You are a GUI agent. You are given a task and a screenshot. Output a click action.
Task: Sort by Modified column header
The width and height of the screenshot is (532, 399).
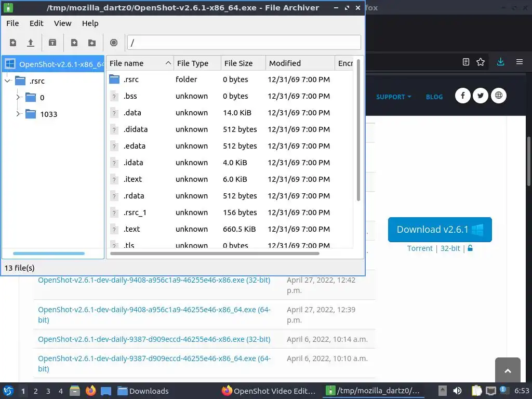(300, 63)
